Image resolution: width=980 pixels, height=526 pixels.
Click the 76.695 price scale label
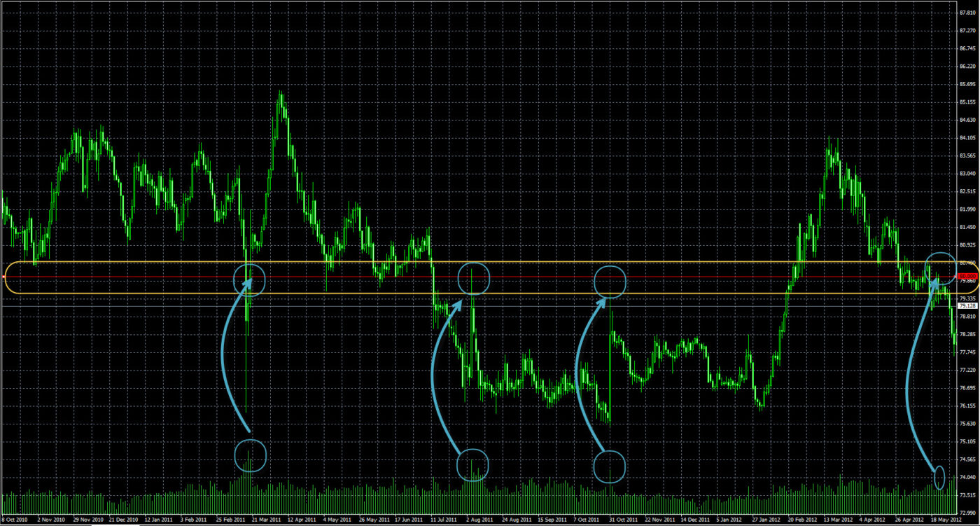(x=967, y=388)
